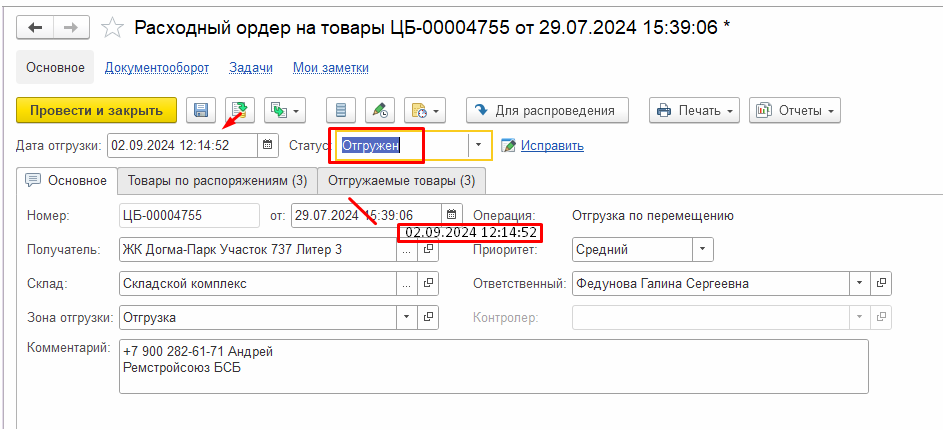Click the post document icon

click(x=240, y=110)
